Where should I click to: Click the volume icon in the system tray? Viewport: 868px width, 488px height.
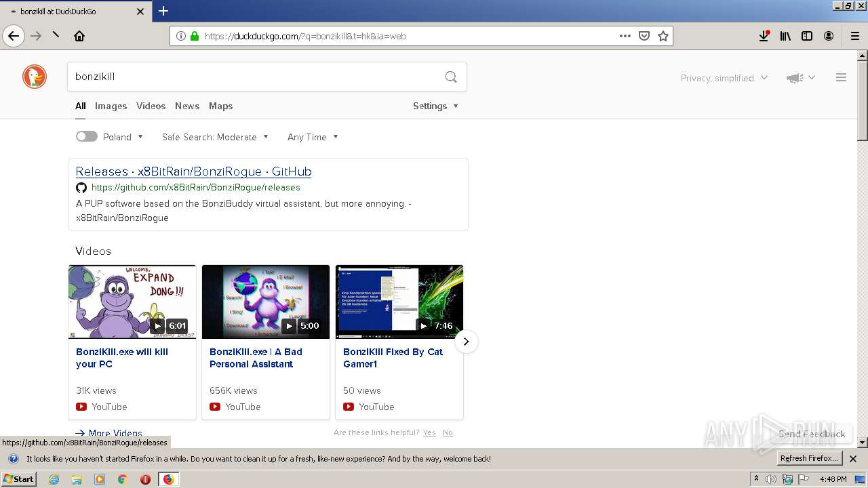[771, 479]
